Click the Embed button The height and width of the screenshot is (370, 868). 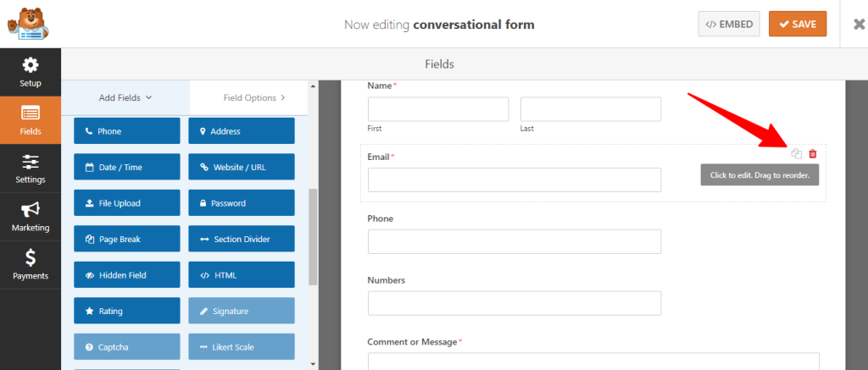point(728,24)
